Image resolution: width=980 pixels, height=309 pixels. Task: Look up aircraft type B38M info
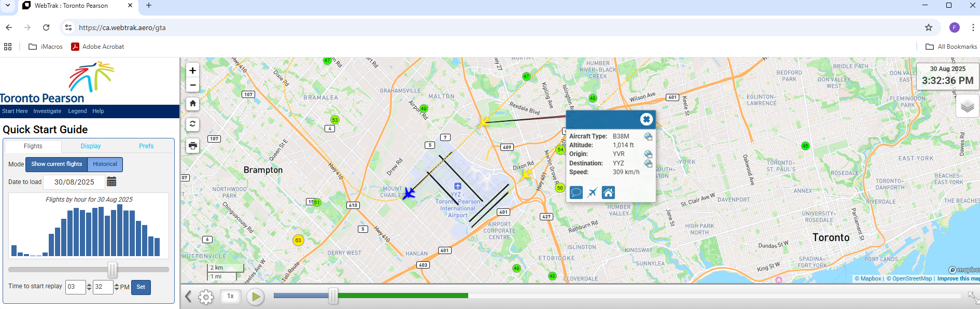(x=648, y=137)
